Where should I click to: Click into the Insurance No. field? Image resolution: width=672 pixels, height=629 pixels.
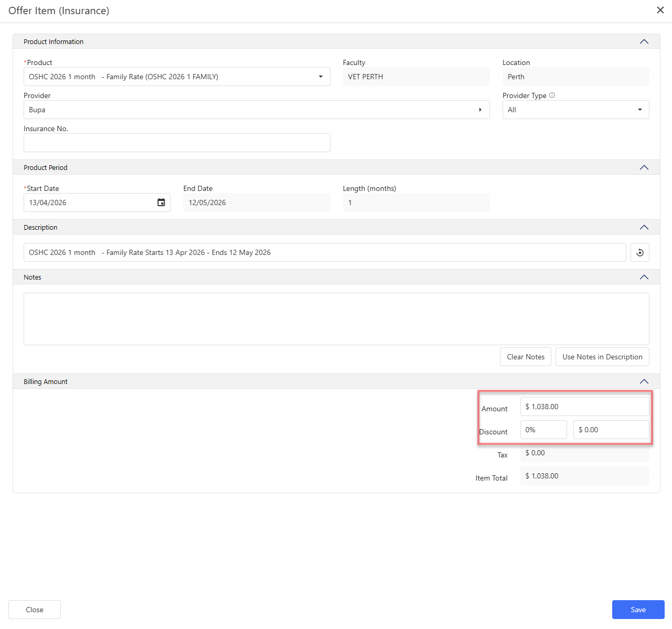pyautogui.click(x=177, y=143)
